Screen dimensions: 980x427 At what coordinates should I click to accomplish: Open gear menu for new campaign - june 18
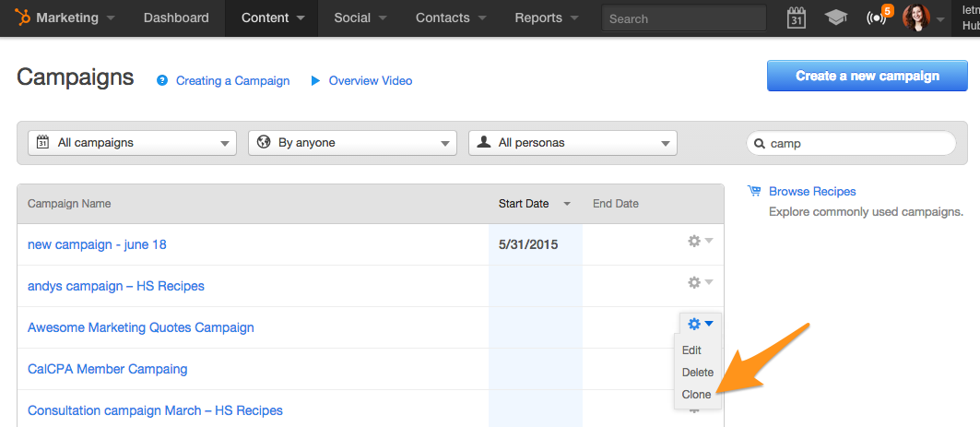[x=700, y=242]
